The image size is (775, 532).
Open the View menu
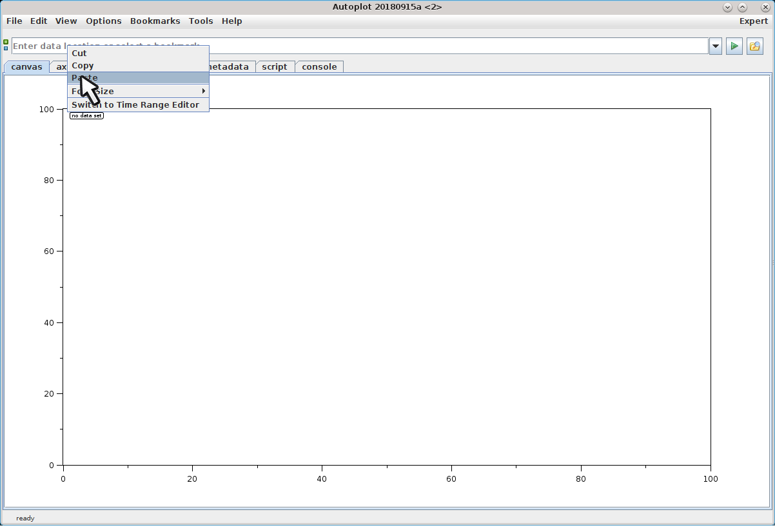66,21
